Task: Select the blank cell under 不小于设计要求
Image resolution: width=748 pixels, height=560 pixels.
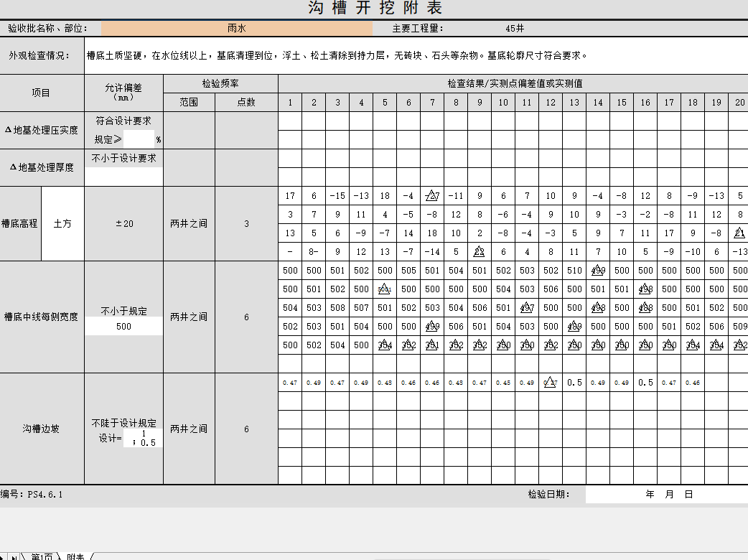Action: coord(123,176)
